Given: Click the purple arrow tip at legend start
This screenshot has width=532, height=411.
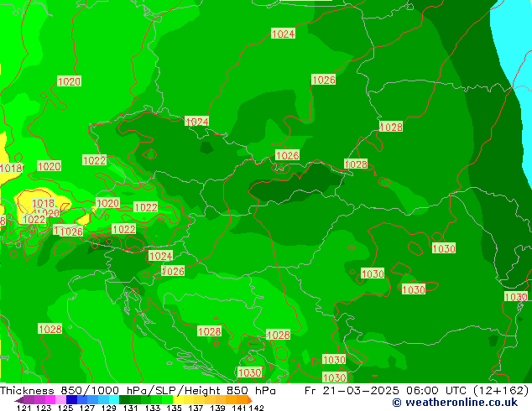Looking at the screenshot, I should pos(19,400).
